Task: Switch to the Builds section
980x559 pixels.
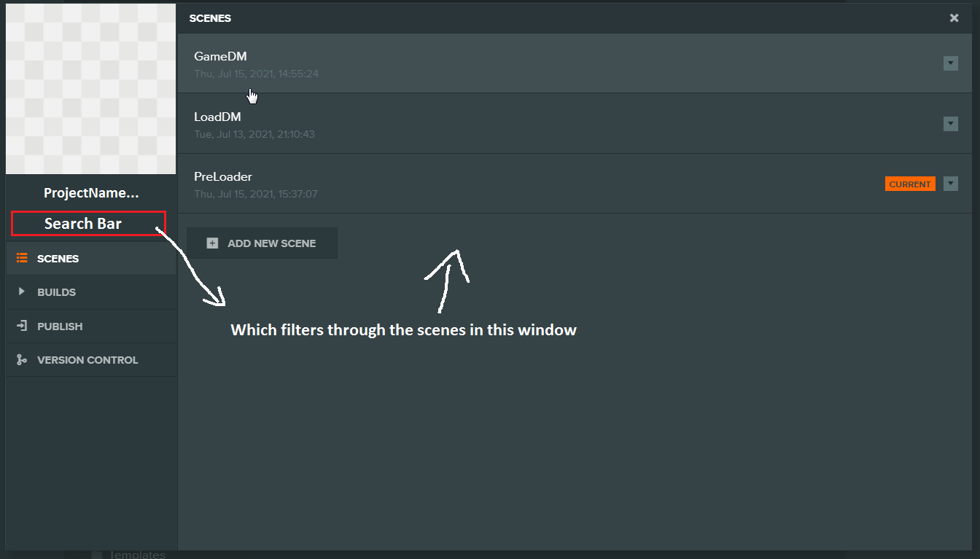Action: (x=56, y=292)
